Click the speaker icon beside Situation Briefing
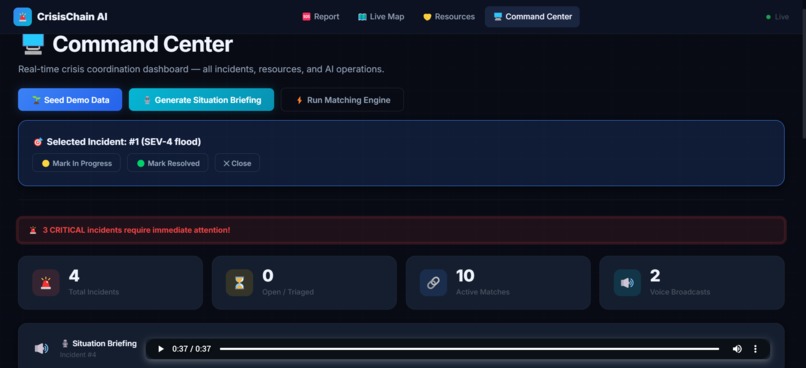806x368 pixels. [41, 348]
